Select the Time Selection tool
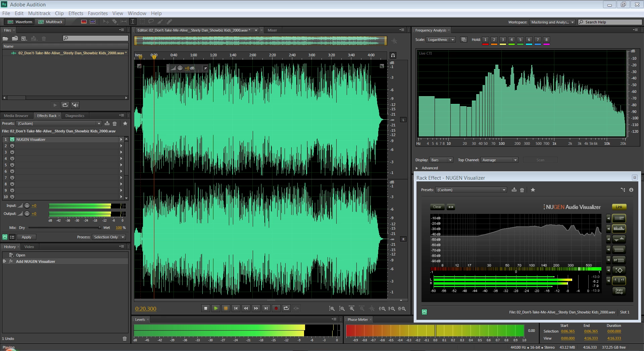The height and width of the screenshot is (351, 644). coord(133,22)
